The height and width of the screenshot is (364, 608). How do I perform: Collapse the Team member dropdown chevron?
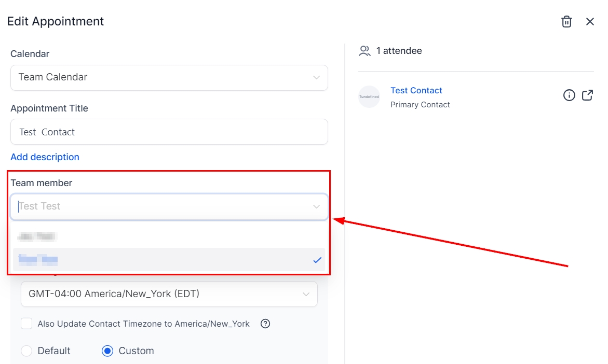tap(316, 206)
